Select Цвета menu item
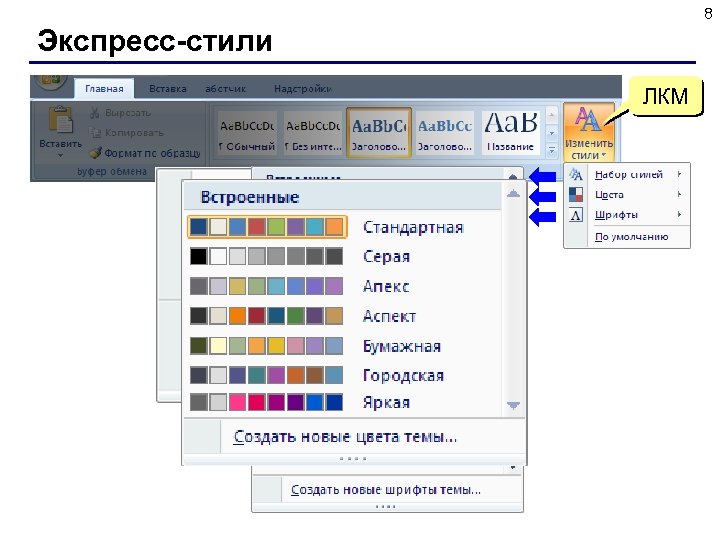 point(627,195)
